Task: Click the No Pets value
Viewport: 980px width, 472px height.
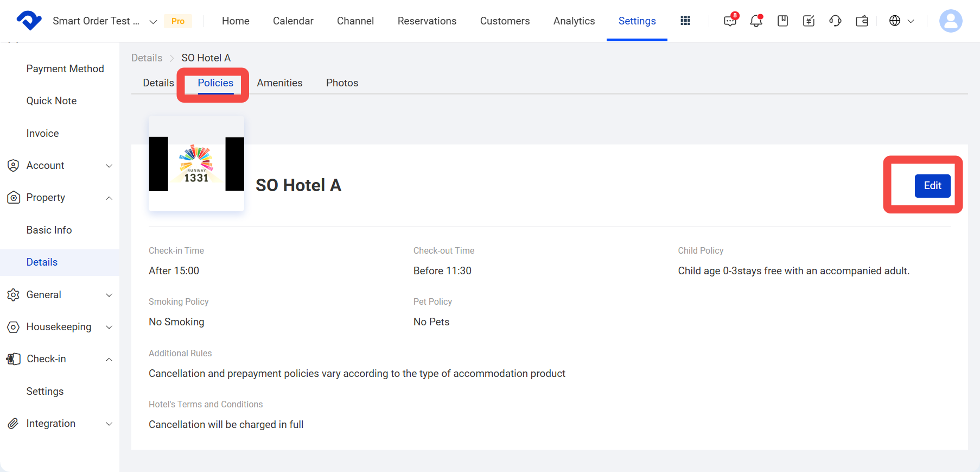Action: point(431,322)
